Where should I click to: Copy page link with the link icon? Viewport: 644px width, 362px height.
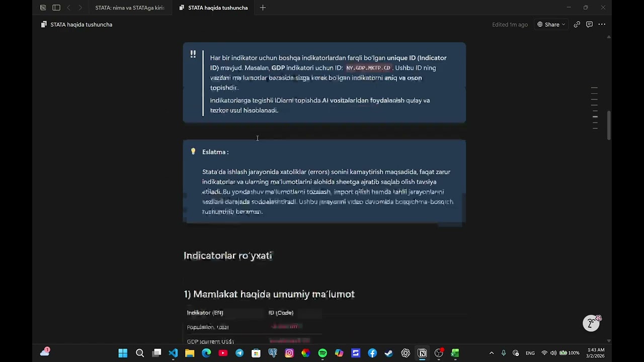click(x=577, y=24)
